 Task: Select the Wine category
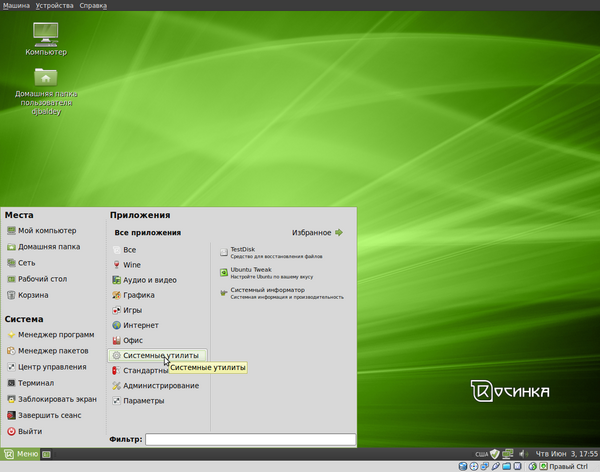point(132,265)
